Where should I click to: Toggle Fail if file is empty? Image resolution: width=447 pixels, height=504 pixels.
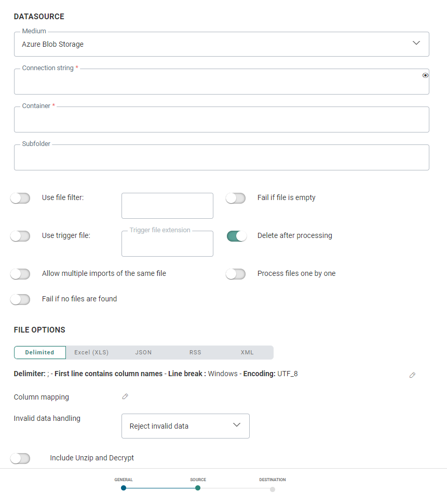click(235, 198)
